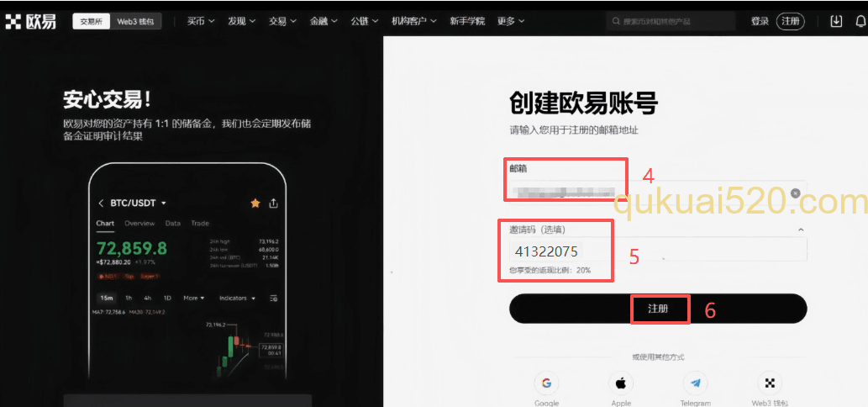Click the chart settings icon beside Indicators
The image size is (868, 407).
(x=273, y=298)
